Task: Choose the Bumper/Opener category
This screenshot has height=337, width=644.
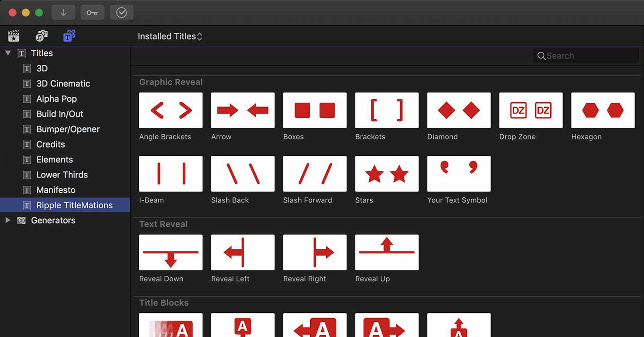Action: coord(68,129)
